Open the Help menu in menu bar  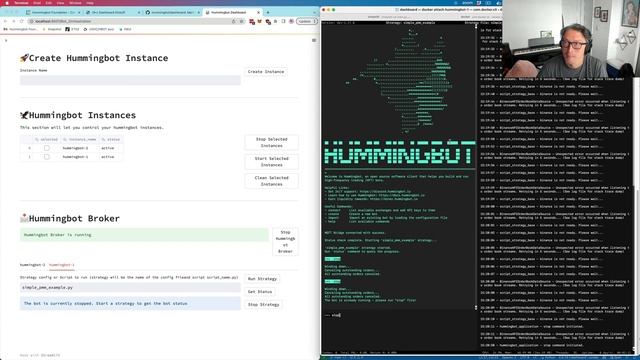point(90,3)
